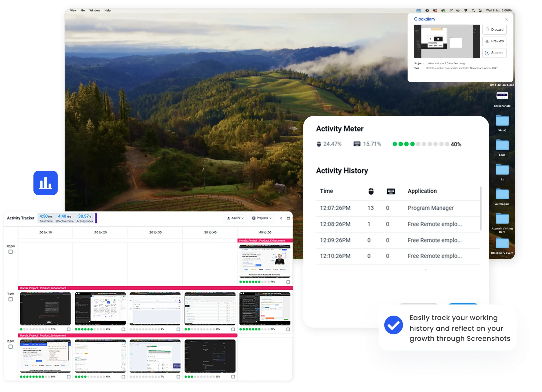This screenshot has width=542, height=392.
Task: Open the Window menu
Action: 95,11
